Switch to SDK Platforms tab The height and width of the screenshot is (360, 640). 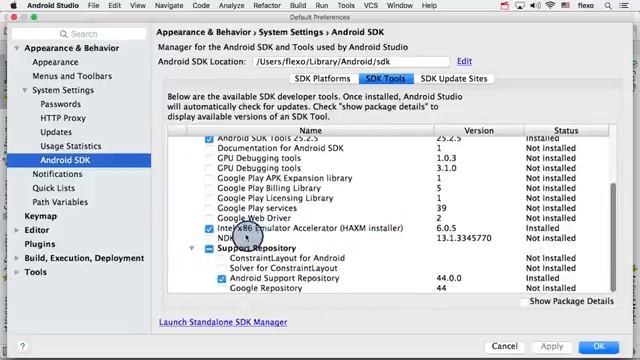click(322, 79)
